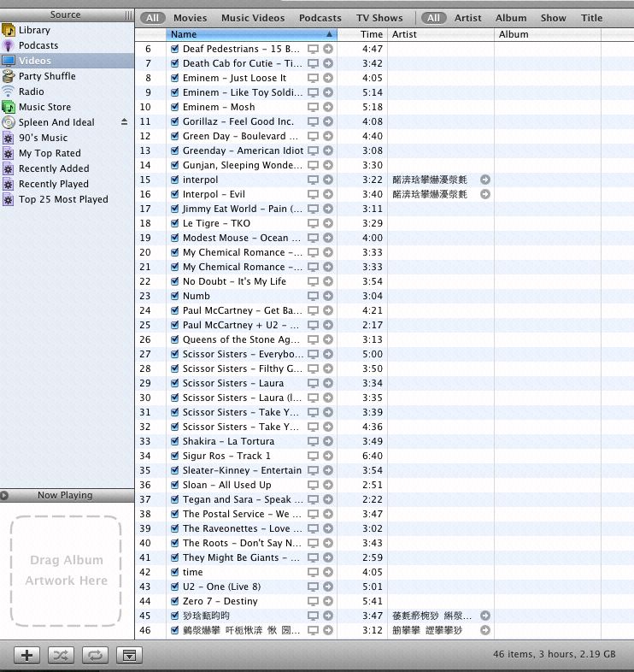This screenshot has width=634, height=672.
Task: Open the Radio source
Action: pyautogui.click(x=31, y=91)
